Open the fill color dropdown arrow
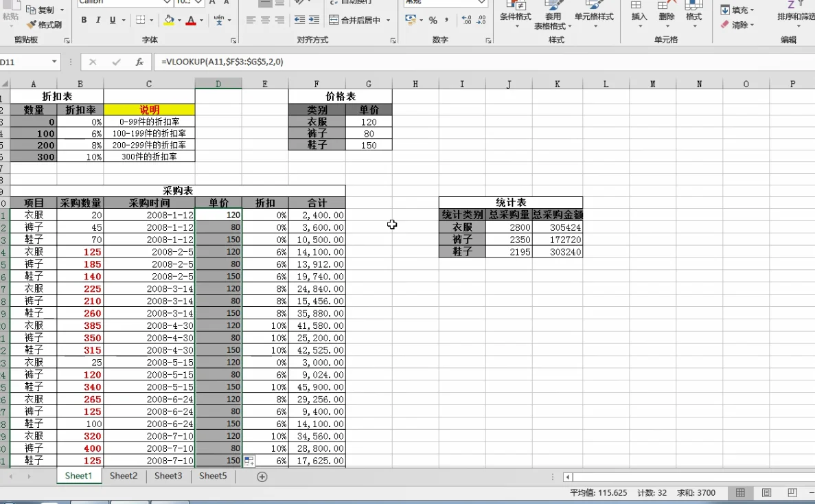Viewport: 815px width, 504px height. tap(179, 21)
